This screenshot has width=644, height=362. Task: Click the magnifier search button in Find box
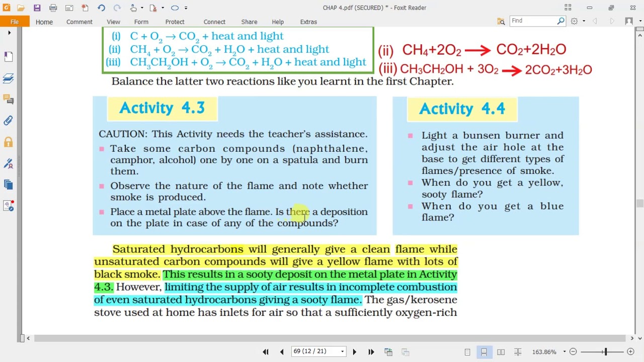561,21
